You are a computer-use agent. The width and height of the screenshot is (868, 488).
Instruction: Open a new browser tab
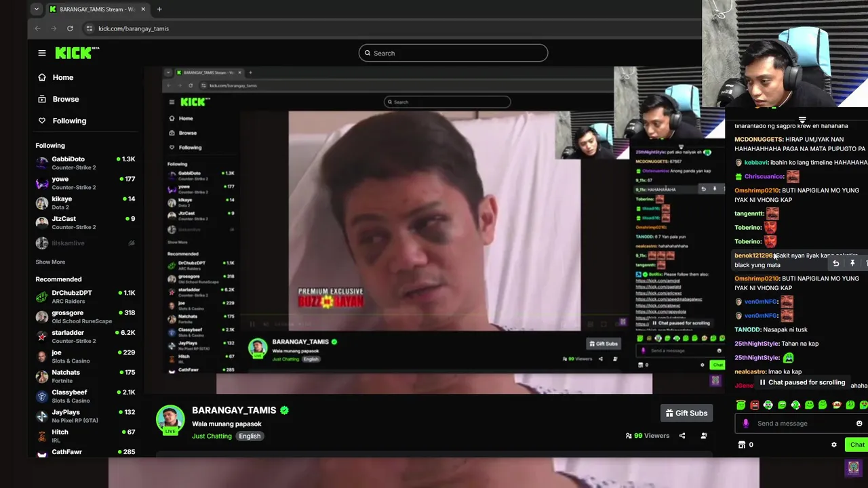(159, 9)
